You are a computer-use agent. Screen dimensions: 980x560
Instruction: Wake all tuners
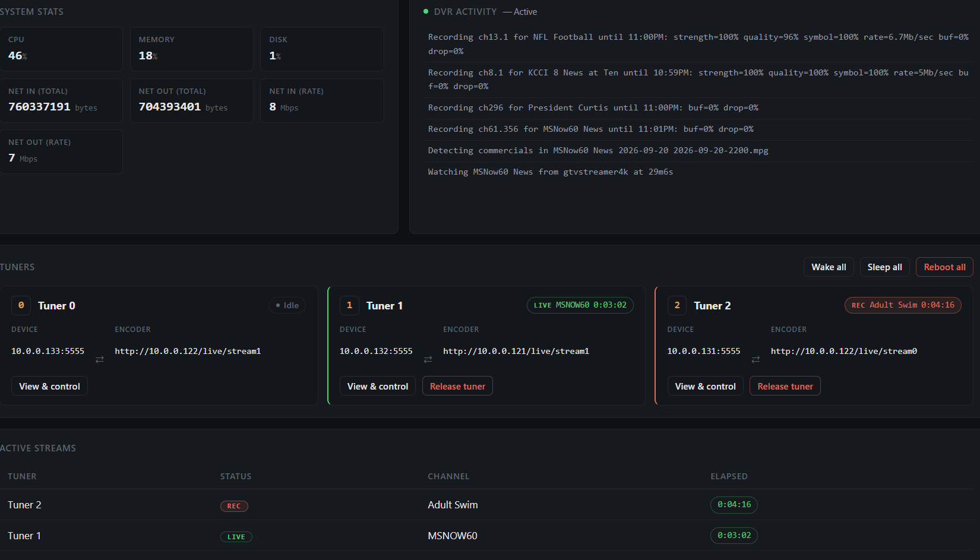(829, 267)
